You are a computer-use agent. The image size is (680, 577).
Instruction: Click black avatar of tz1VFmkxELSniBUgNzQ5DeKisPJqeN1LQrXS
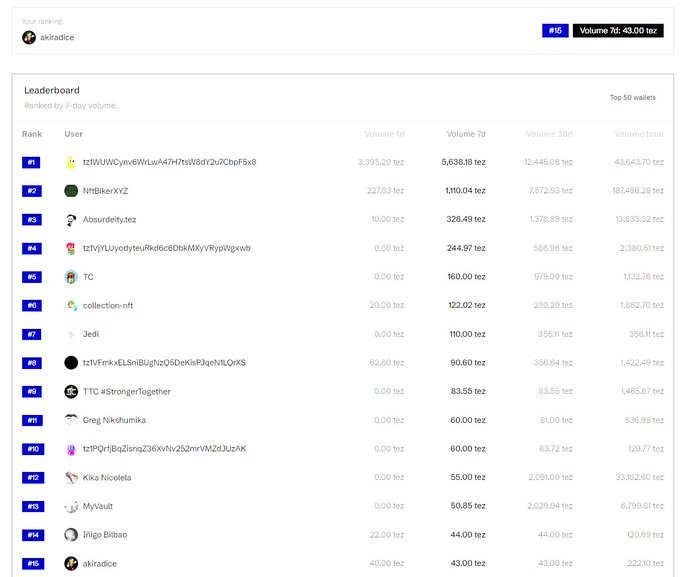[x=71, y=363]
